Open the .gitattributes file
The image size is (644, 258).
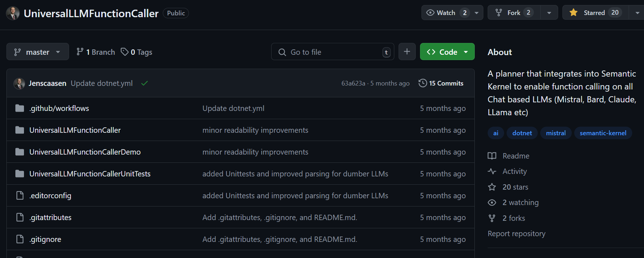tap(50, 218)
